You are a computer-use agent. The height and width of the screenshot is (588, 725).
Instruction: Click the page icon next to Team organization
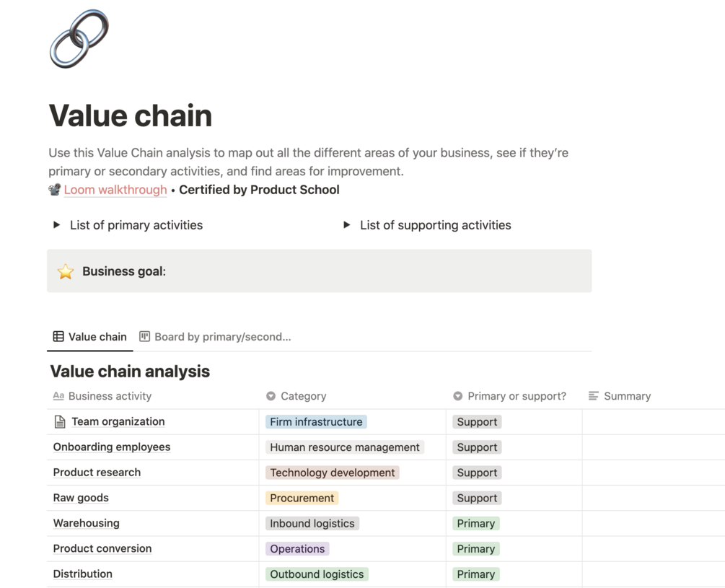click(60, 422)
